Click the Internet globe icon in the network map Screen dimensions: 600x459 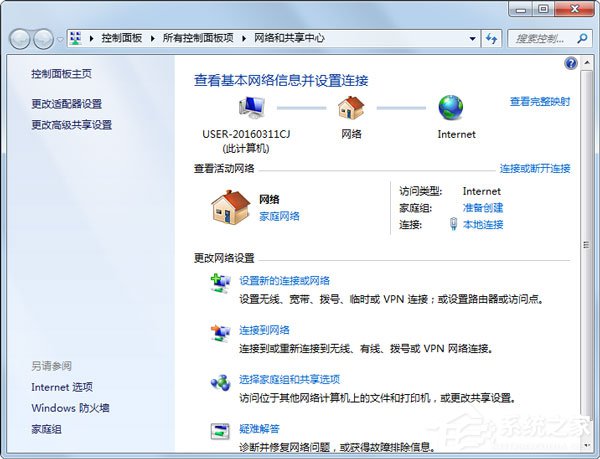pos(451,108)
